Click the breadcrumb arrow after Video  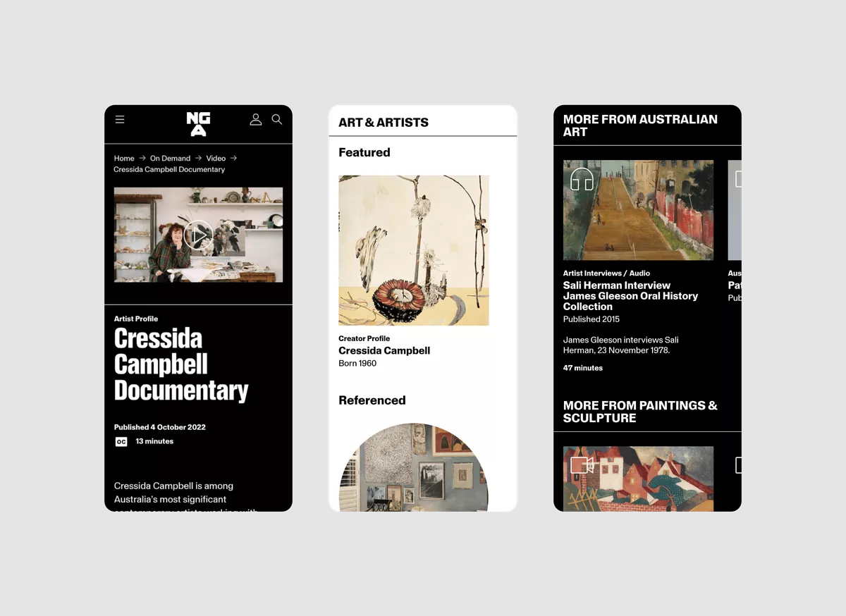click(233, 159)
